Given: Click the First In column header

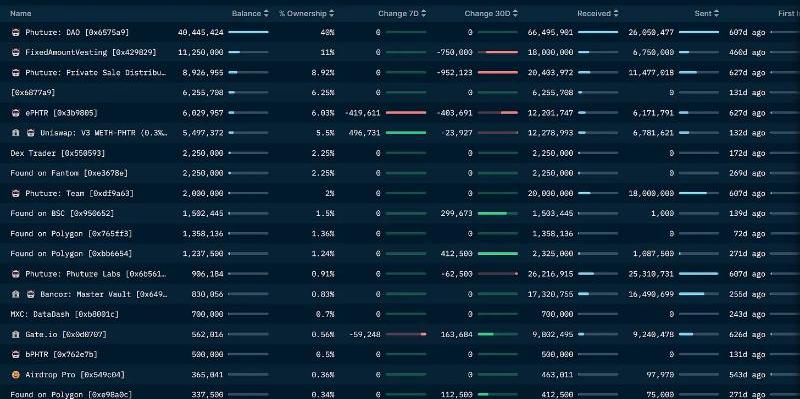Looking at the screenshot, I should 789,14.
